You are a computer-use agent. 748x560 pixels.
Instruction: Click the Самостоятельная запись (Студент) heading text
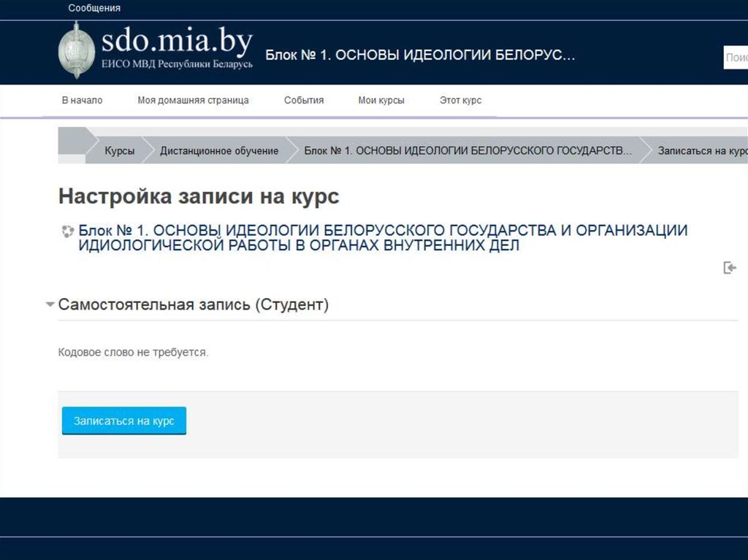(194, 304)
